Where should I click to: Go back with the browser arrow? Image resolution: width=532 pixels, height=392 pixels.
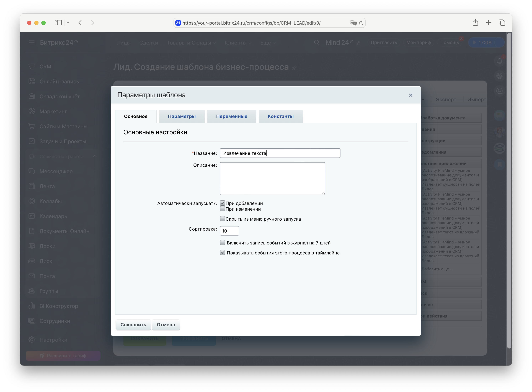coord(80,23)
